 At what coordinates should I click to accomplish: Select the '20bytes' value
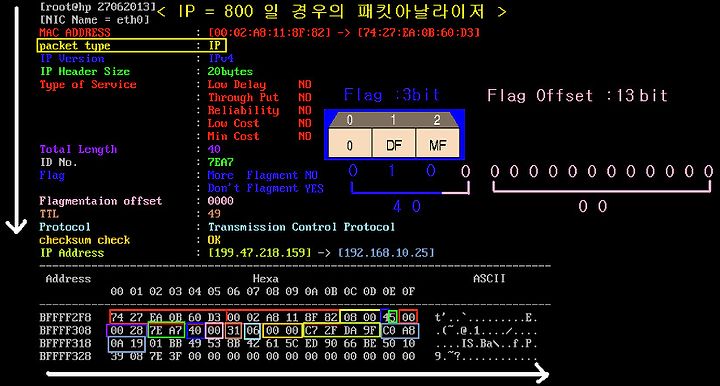(x=231, y=72)
